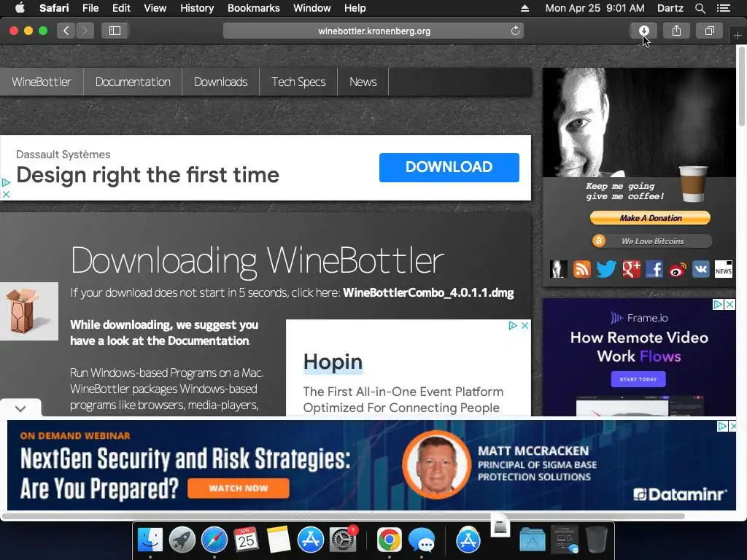Open Safari's Downloads popover button
747x560 pixels.
[643, 31]
